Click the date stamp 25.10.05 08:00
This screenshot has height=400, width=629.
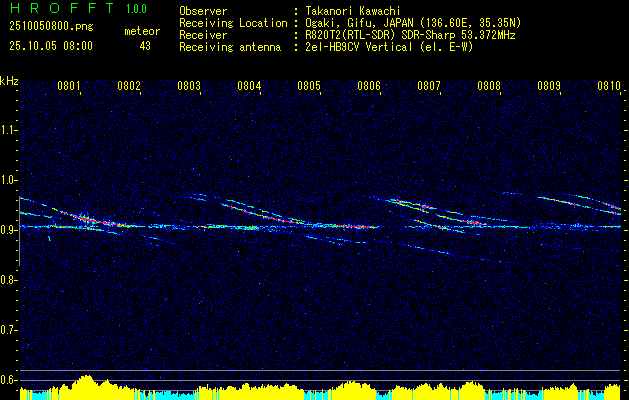tap(51, 46)
